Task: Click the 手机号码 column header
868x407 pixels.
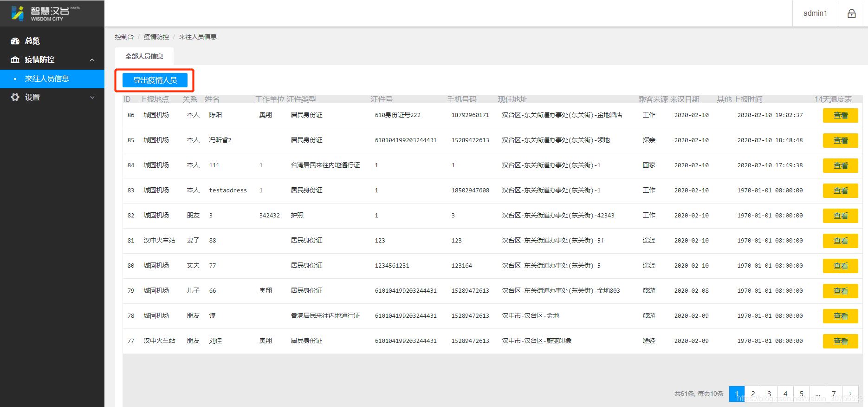Action: click(x=462, y=99)
